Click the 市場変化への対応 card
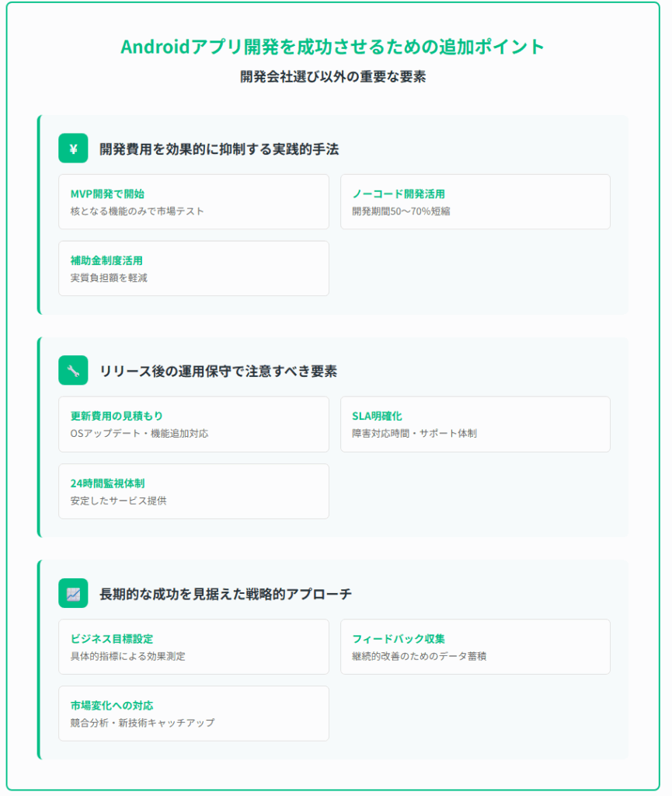672x796 pixels. 193,714
